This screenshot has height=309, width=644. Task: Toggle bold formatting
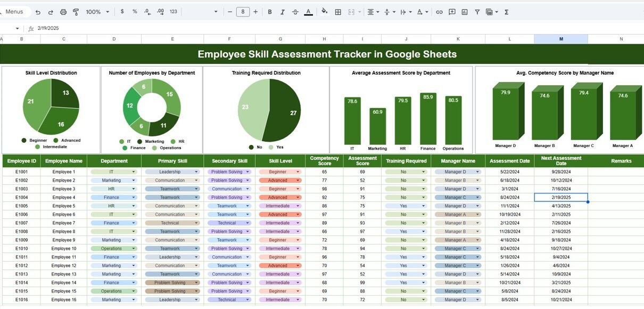[x=270, y=12]
